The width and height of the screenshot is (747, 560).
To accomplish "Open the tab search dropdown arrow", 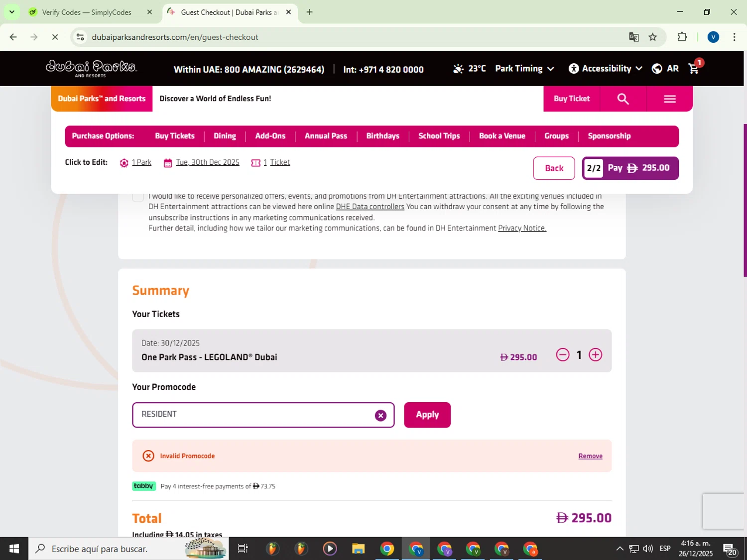I will [x=12, y=12].
